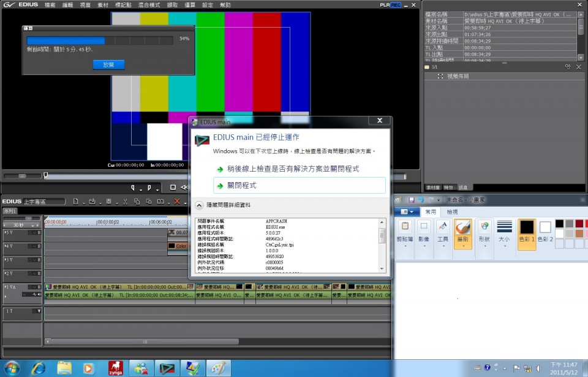Open the Paint clipboard (剪貼簿) group
588x377 pixels.
tap(405, 234)
